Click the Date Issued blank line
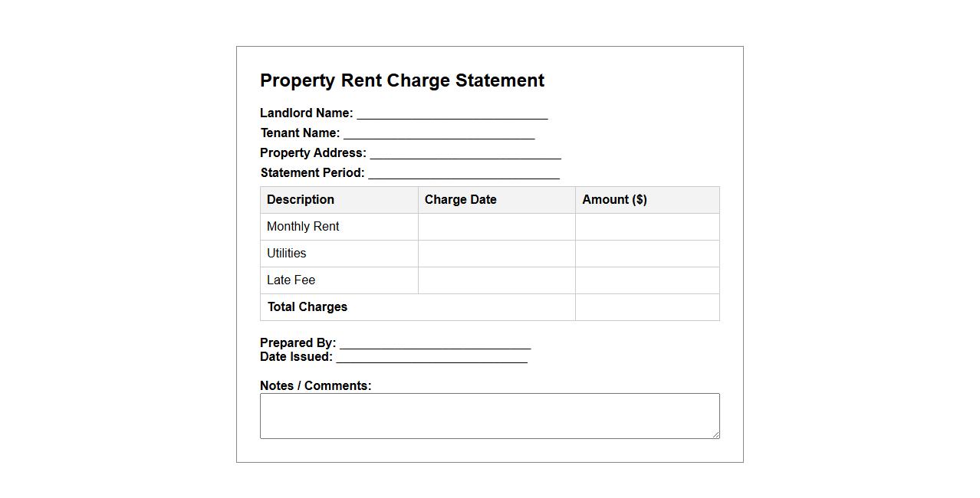 (x=431, y=357)
